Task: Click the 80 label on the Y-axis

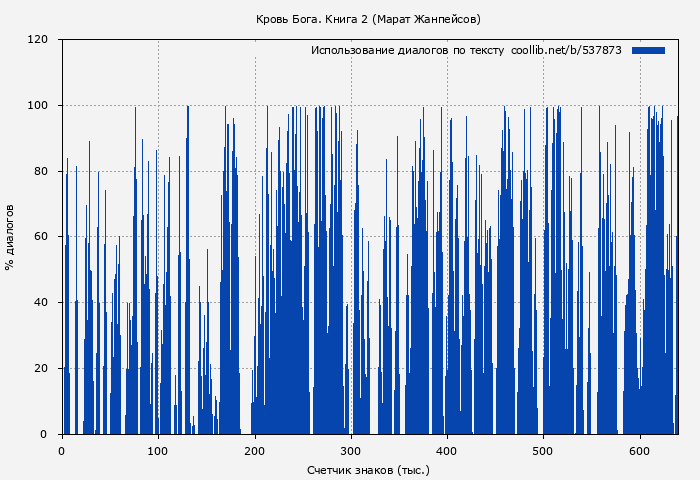Action: coord(41,171)
